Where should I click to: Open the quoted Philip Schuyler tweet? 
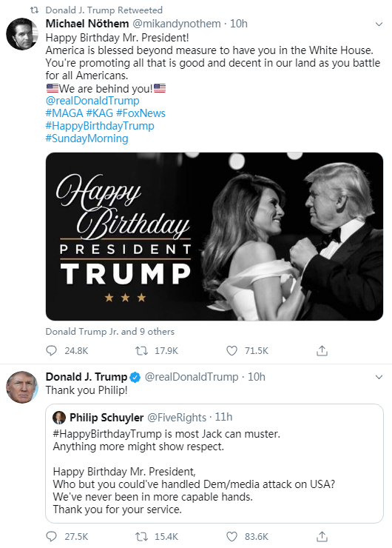(214, 464)
